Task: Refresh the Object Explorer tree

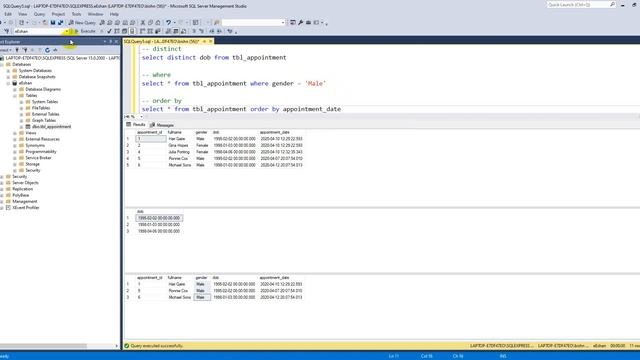Action: coord(47,50)
